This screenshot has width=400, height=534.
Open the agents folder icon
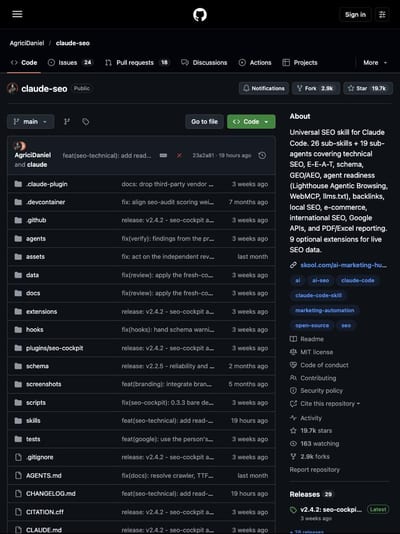pos(18,239)
